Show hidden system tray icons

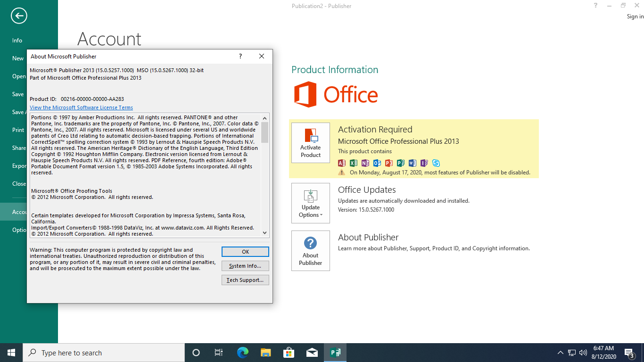560,353
